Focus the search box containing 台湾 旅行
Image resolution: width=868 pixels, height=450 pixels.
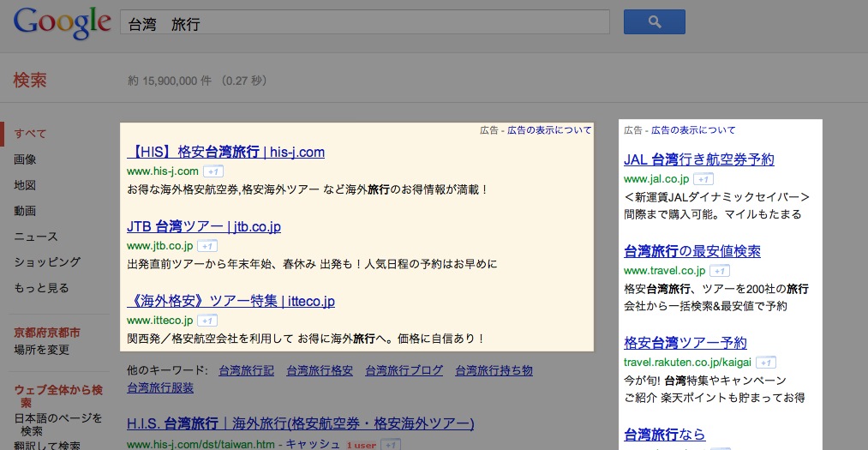coord(365,22)
